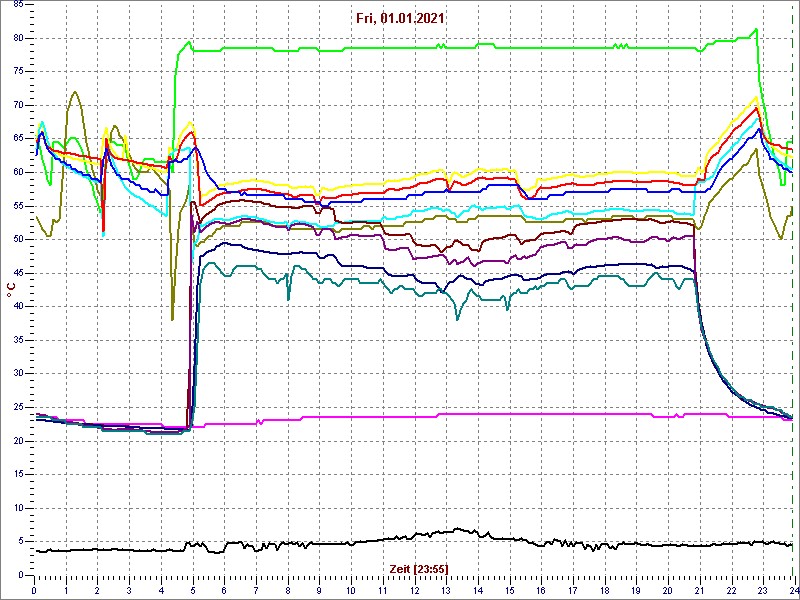Click hour 1 on the time axis
800x600 pixels.
[x=66, y=590]
